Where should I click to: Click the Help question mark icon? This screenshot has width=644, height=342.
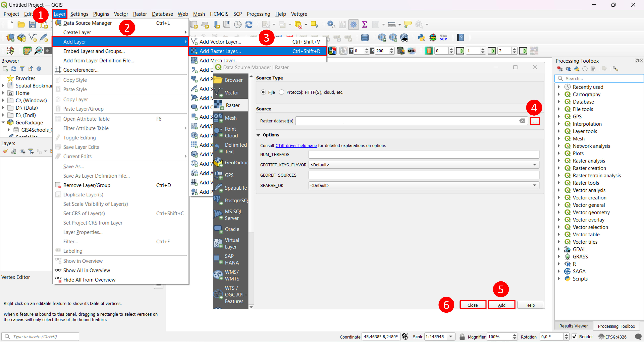tap(460, 37)
